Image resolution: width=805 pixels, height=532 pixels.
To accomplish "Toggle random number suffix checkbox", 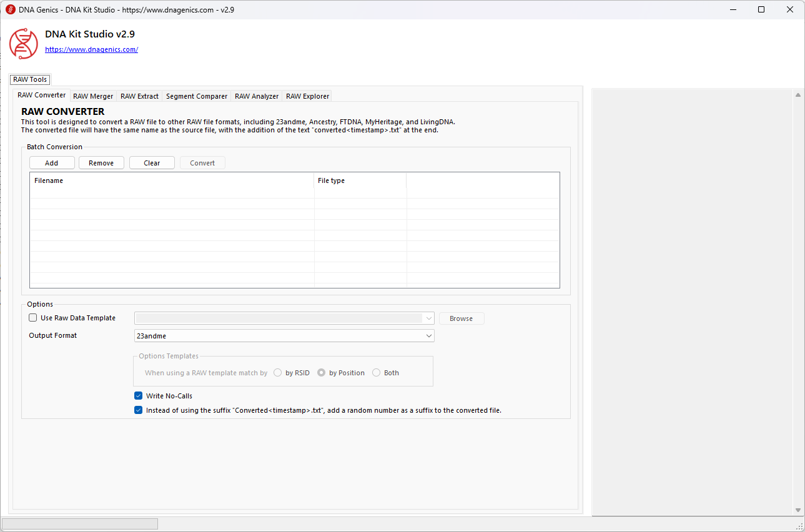I will pyautogui.click(x=139, y=411).
